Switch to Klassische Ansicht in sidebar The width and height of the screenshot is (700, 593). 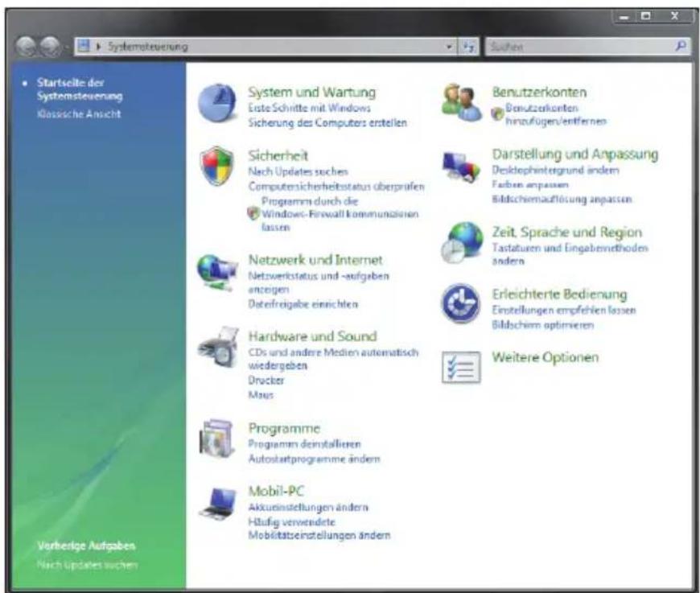(79, 114)
